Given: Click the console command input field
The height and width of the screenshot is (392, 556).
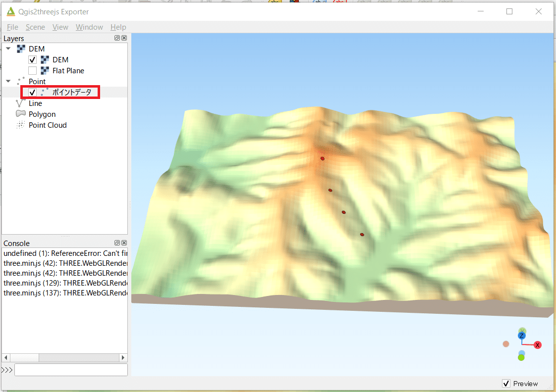Looking at the screenshot, I should pyautogui.click(x=71, y=370).
